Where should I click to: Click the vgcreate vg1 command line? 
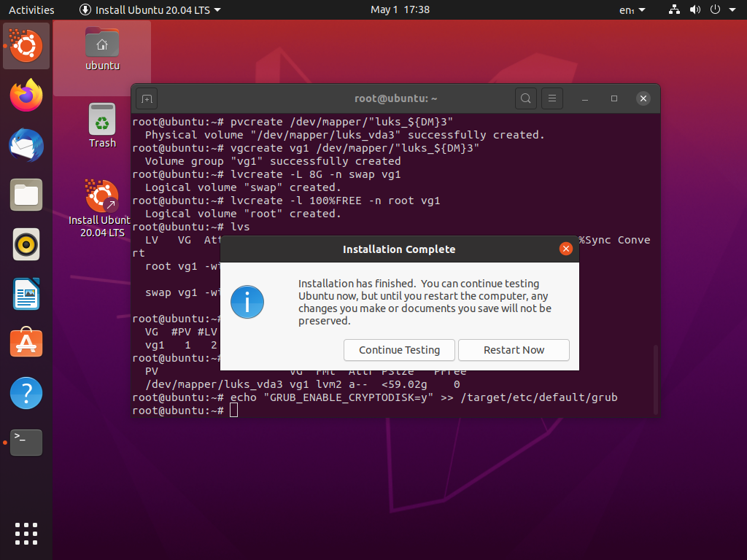coord(355,148)
